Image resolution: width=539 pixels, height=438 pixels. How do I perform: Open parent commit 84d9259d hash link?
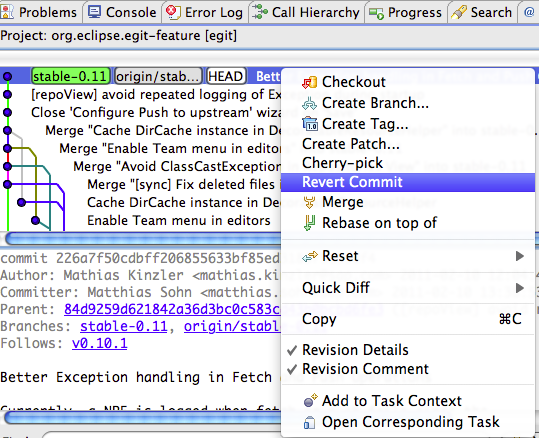[x=172, y=309]
